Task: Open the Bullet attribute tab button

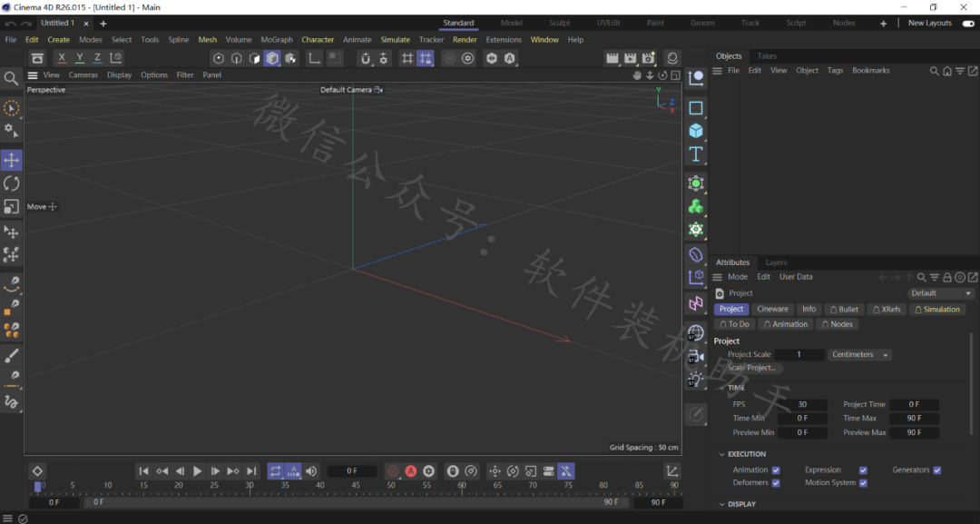Action: (x=844, y=310)
